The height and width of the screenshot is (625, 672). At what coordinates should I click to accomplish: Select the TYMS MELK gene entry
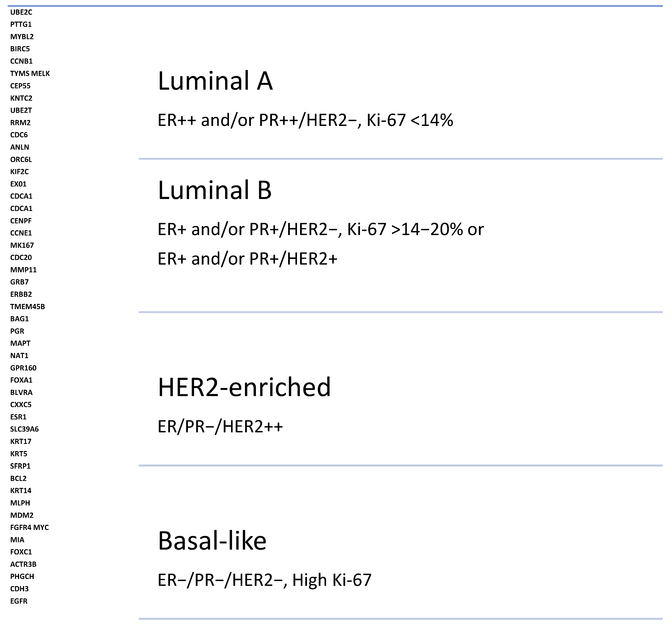30,74
